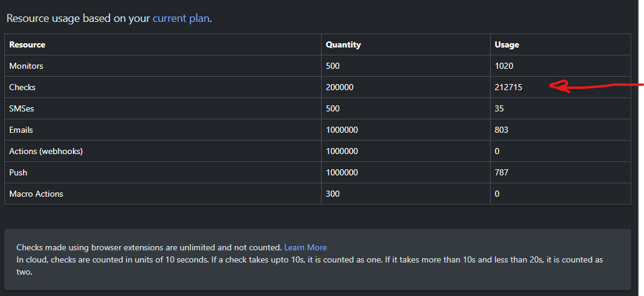This screenshot has height=296, width=644.
Task: Click the Checks usage value 212715
Action: [508, 87]
